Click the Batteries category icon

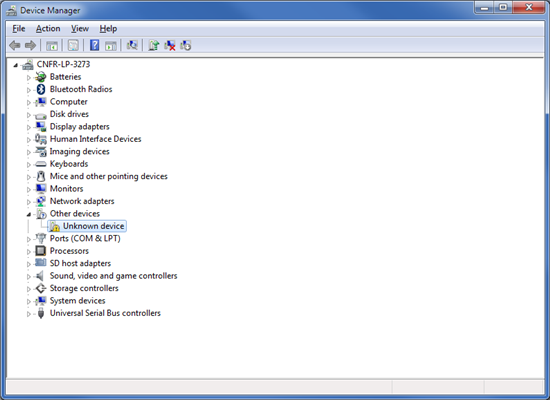click(41, 77)
